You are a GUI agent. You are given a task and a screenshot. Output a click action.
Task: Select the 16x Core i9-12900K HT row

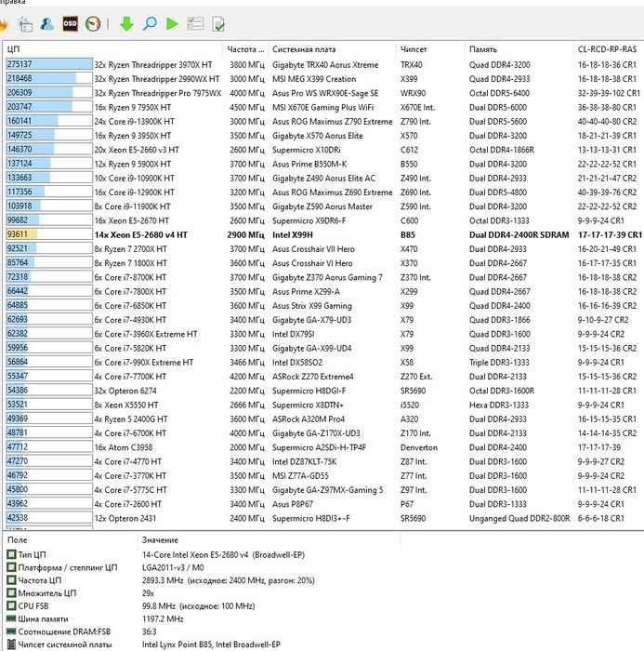point(323,192)
